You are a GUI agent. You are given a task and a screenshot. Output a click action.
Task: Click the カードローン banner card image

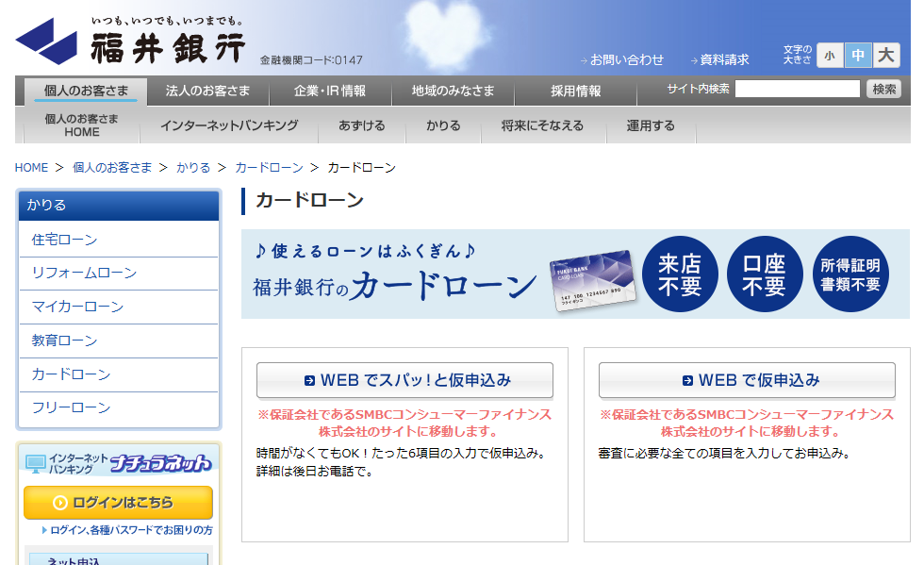pyautogui.click(x=593, y=281)
